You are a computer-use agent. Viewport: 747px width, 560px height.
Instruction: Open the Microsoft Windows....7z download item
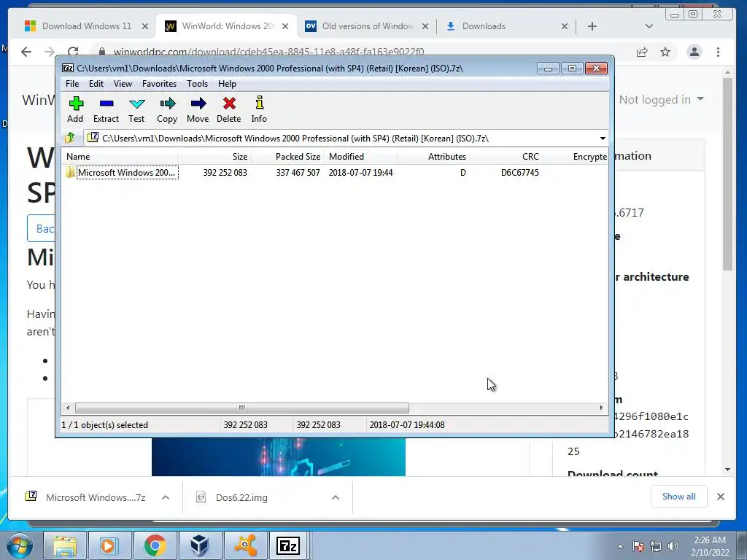click(x=86, y=497)
